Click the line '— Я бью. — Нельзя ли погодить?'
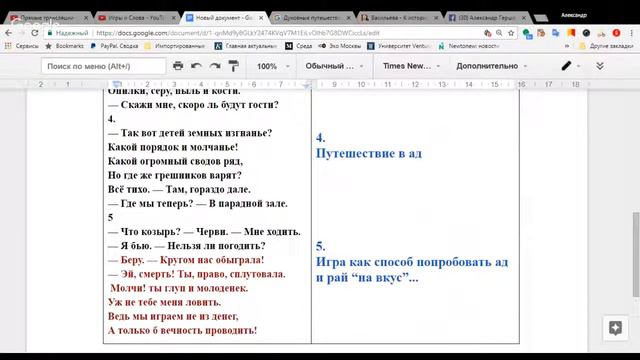 187,246
